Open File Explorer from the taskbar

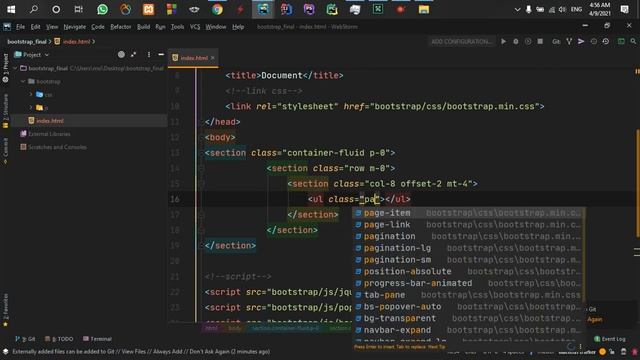(x=424, y=9)
